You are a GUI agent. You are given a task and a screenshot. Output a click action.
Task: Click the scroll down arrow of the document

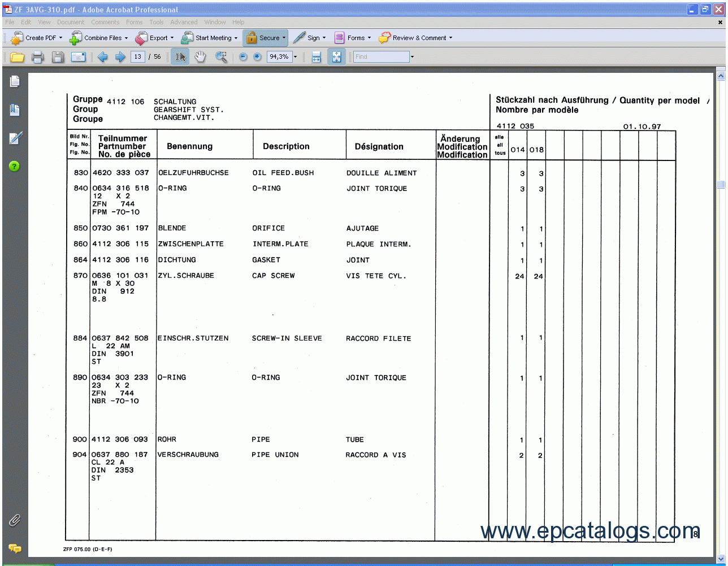[x=721, y=559]
